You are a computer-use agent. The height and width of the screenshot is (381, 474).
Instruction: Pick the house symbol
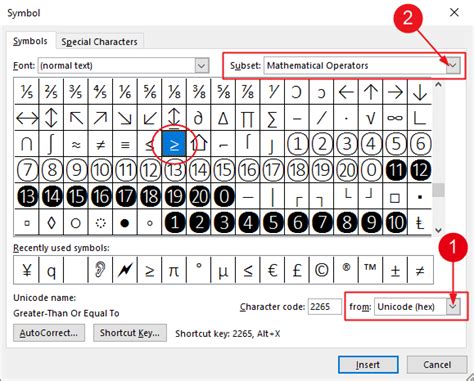tap(199, 144)
